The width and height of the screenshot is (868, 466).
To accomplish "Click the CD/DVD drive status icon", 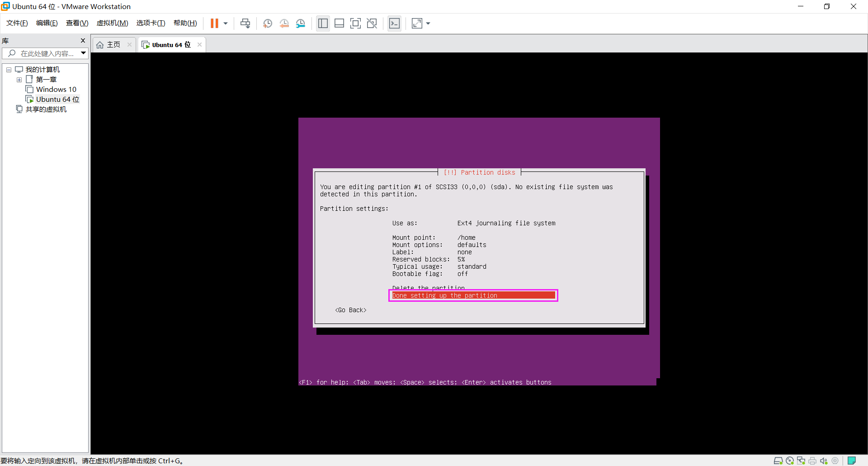I will click(x=790, y=461).
